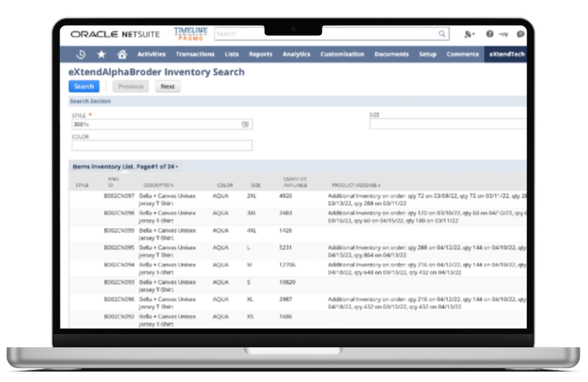Select part ID B002CN094

(119, 265)
